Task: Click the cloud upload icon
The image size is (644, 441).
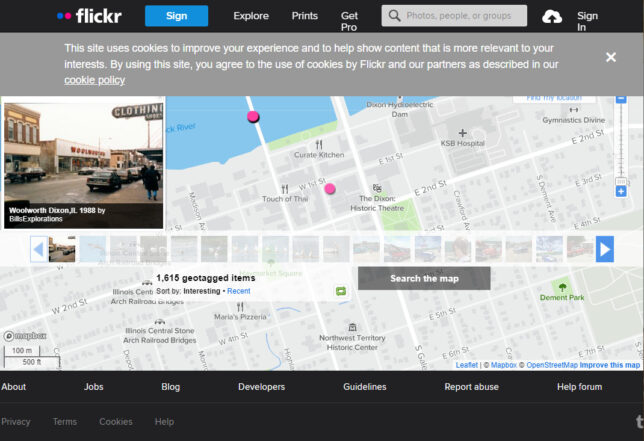Action: 552,17
